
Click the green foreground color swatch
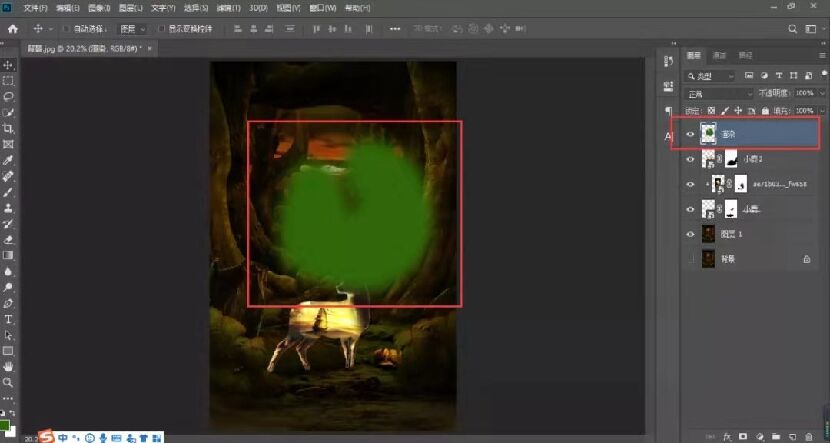tap(5, 424)
